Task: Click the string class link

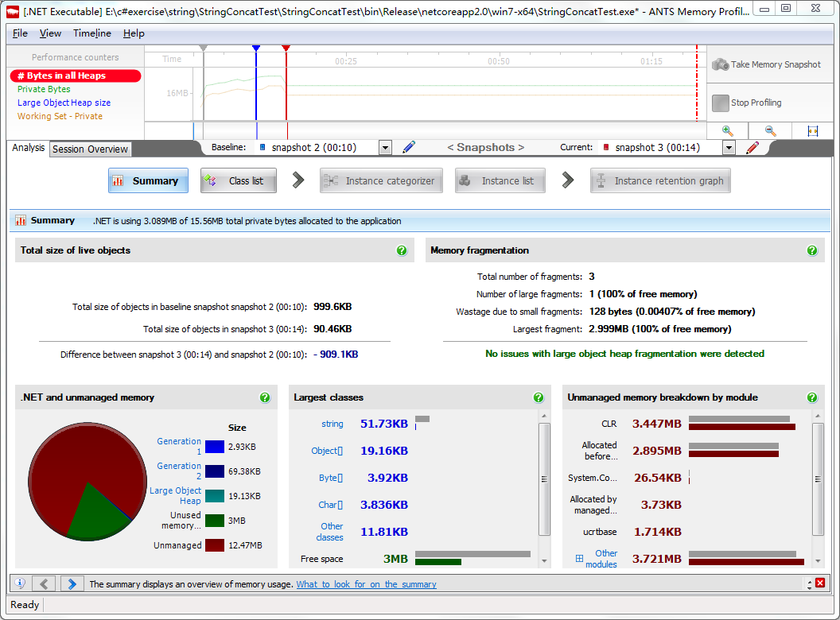Action: [332, 424]
